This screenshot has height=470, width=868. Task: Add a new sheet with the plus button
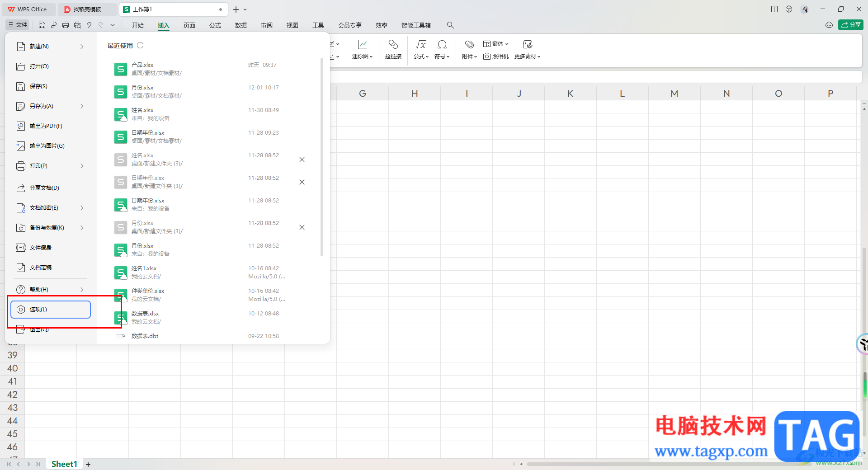88,464
